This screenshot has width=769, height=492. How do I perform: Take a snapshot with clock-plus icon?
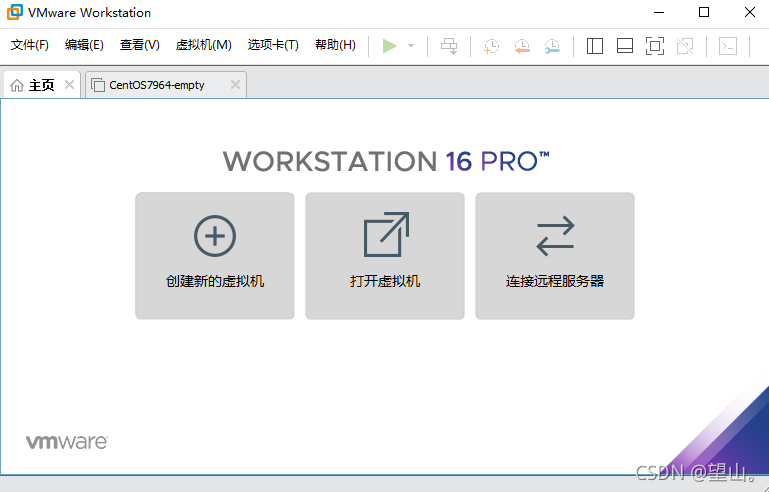click(x=491, y=46)
